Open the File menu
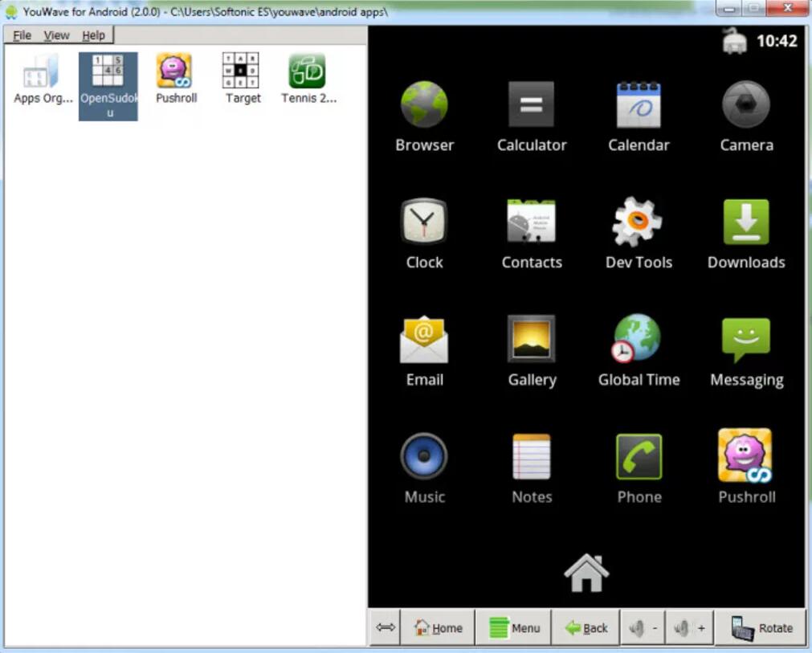Viewport: 812px width, 653px height. [22, 35]
